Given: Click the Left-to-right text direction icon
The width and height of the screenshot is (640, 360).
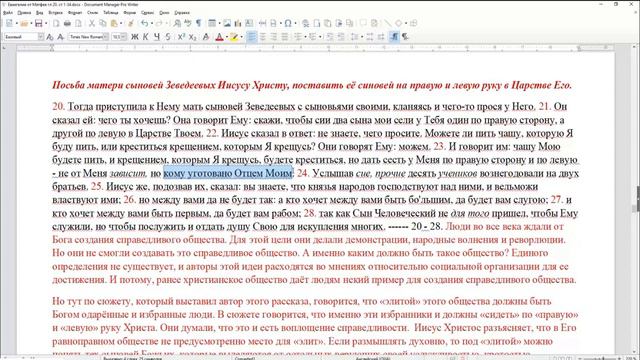Looking at the screenshot, I should click(x=394, y=37).
